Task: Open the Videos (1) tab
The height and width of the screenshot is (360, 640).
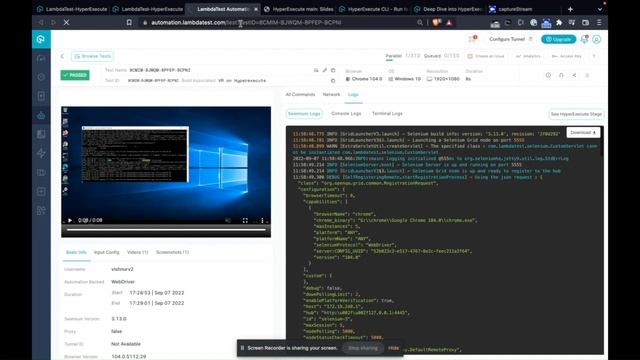Action: click(x=138, y=252)
